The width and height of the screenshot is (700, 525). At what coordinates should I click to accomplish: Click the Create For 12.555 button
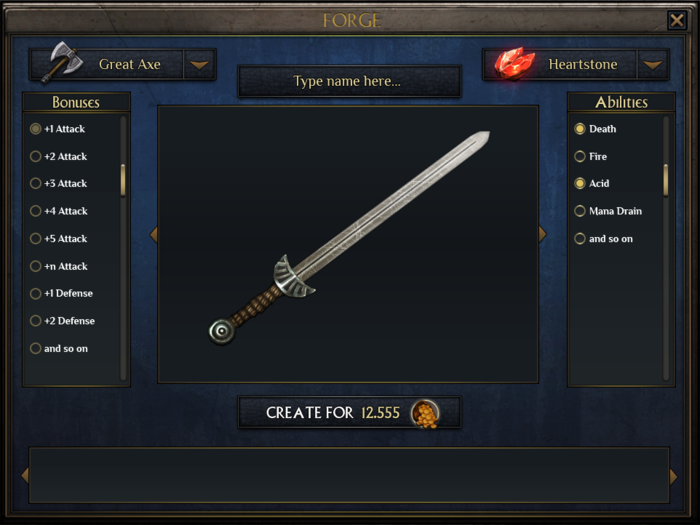349,413
